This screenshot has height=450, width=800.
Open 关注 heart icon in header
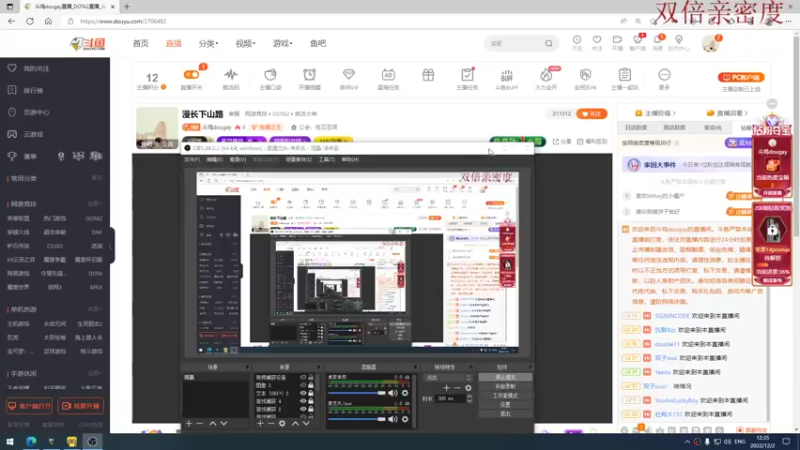(597, 40)
